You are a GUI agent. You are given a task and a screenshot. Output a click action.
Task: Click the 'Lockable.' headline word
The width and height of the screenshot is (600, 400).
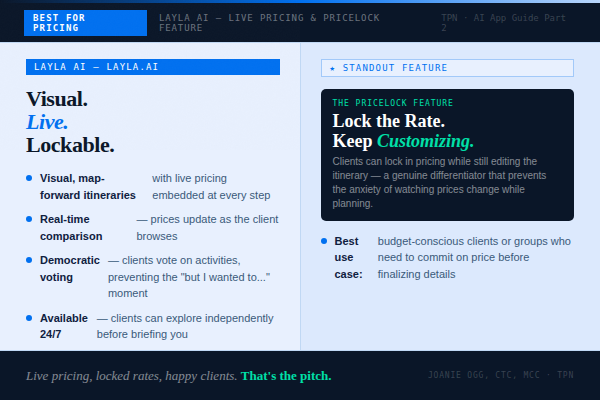(70, 145)
